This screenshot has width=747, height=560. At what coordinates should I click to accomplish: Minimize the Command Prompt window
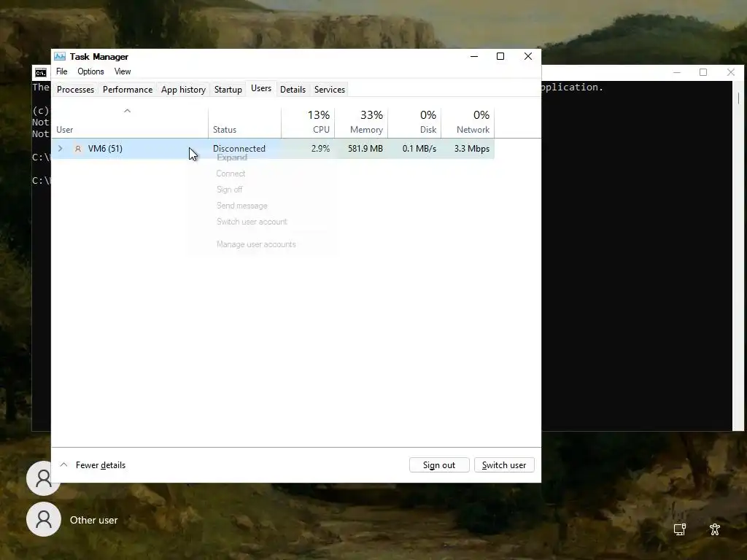[x=676, y=72]
